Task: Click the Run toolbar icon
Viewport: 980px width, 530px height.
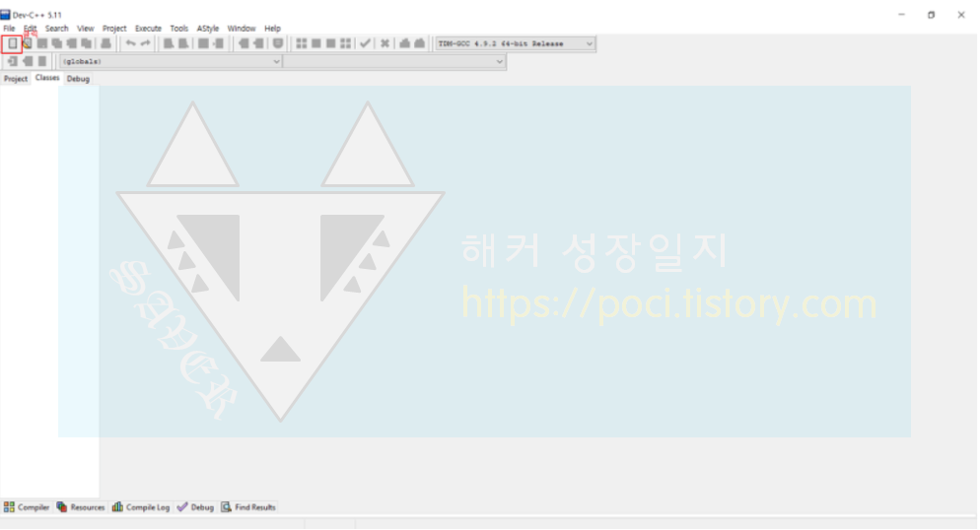Action: point(316,43)
